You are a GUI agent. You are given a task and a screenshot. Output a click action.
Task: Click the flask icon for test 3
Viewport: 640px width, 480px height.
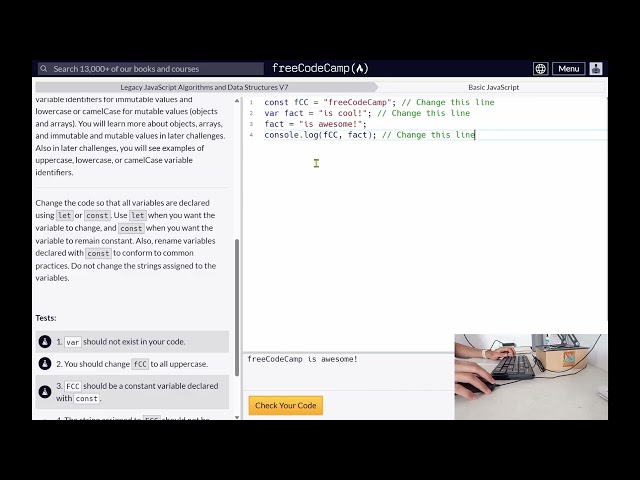tap(45, 392)
